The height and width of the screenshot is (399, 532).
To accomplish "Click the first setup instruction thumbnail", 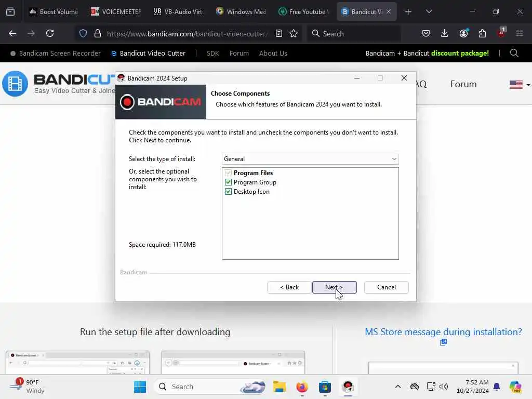I will (x=78, y=362).
